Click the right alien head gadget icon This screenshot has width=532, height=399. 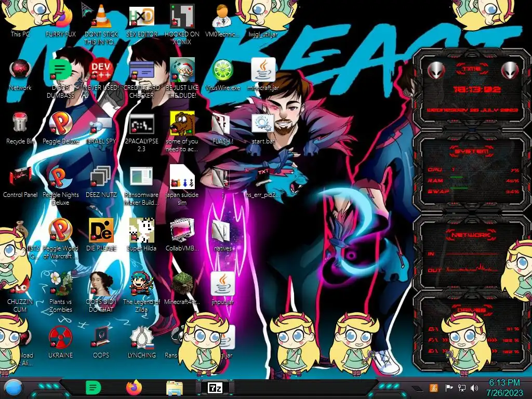point(510,70)
